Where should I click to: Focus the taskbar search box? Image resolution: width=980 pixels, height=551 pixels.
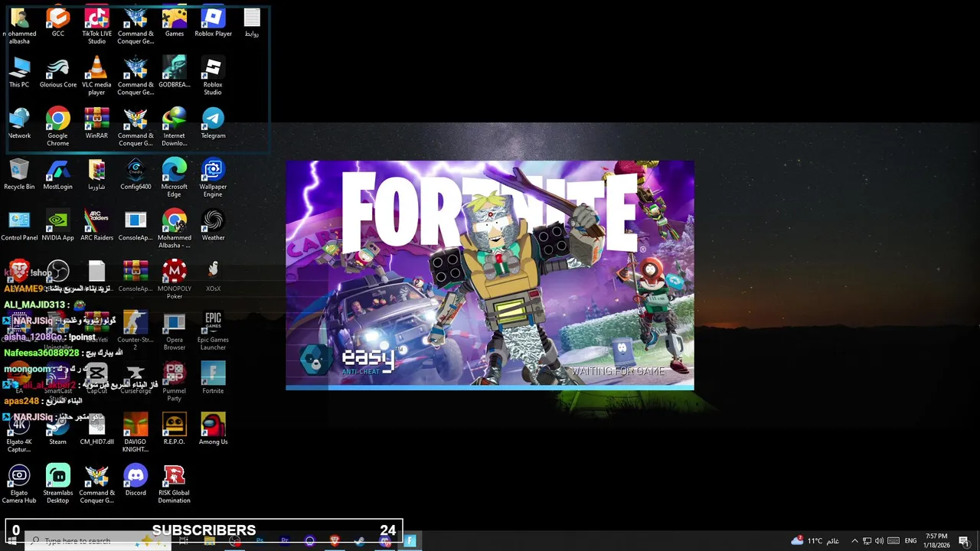[x=100, y=541]
